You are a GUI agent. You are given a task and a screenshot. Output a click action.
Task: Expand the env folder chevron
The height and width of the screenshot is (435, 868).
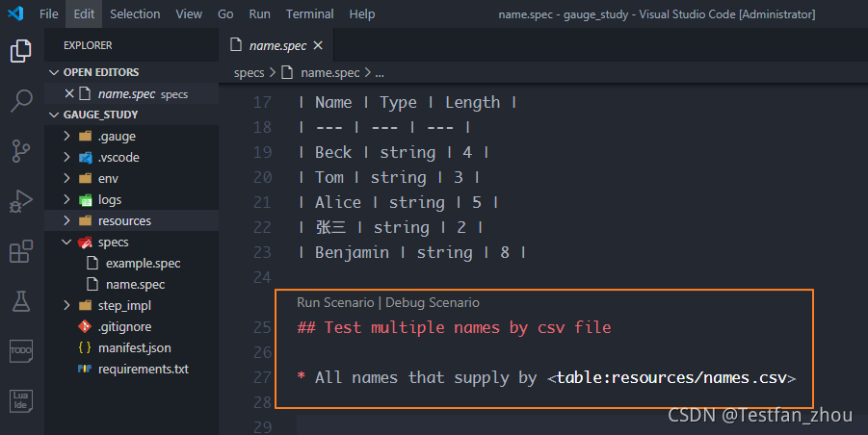(x=67, y=179)
